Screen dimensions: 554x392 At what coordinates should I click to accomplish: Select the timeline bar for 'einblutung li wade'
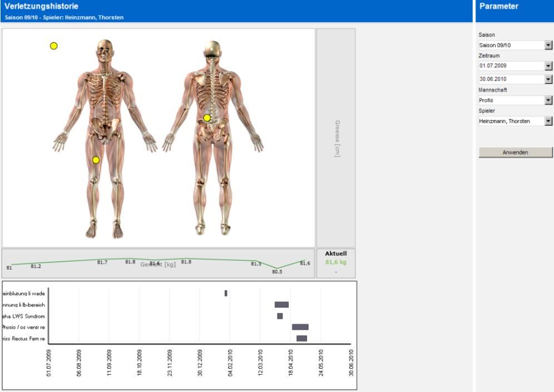click(226, 293)
